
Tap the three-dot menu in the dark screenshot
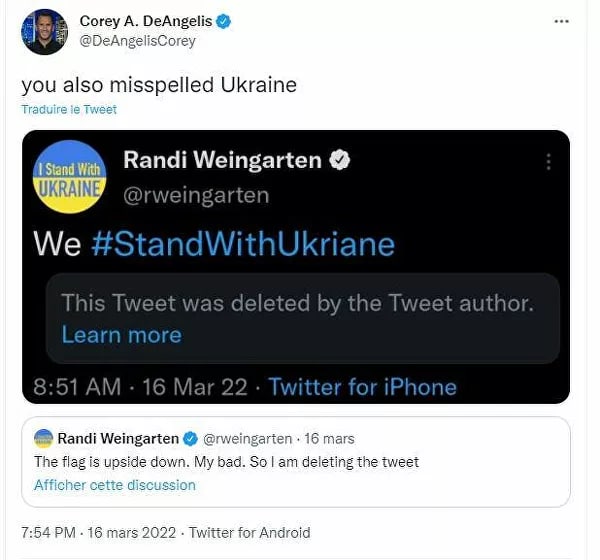tap(547, 162)
